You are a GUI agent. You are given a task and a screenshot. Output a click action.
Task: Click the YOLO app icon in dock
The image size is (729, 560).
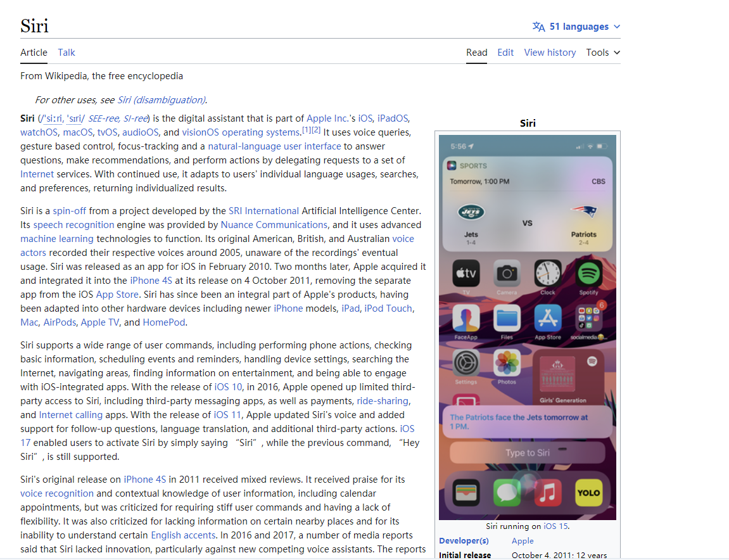coord(588,492)
